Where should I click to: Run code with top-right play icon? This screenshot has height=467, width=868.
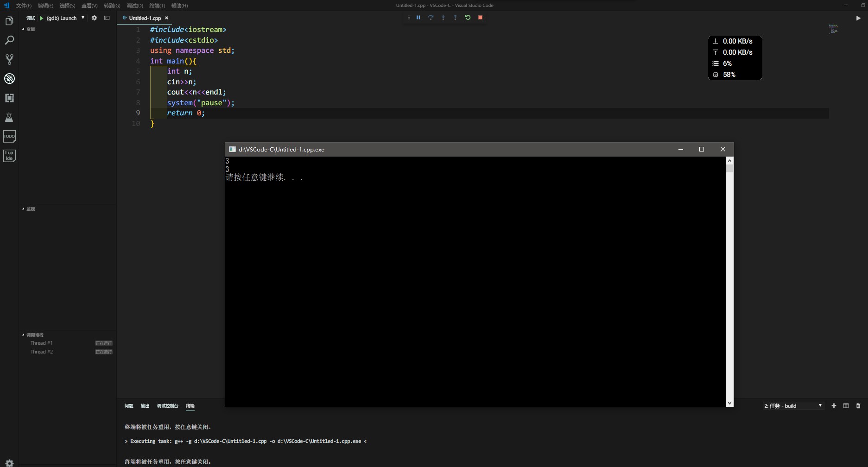pos(858,18)
